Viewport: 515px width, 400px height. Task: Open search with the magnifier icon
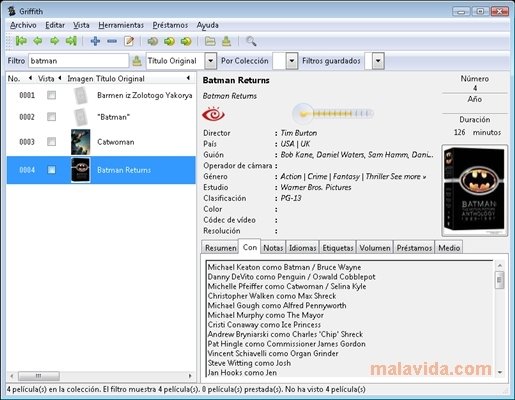pos(251,41)
